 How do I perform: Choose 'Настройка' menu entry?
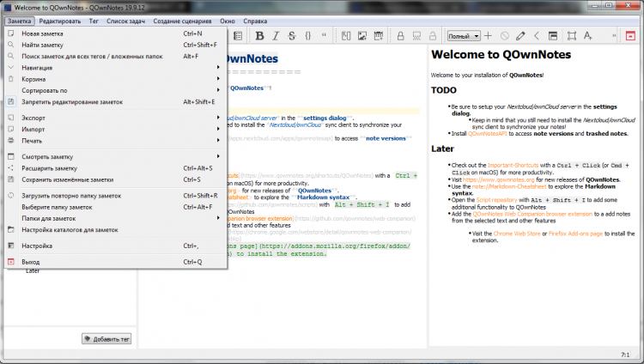tap(37, 246)
